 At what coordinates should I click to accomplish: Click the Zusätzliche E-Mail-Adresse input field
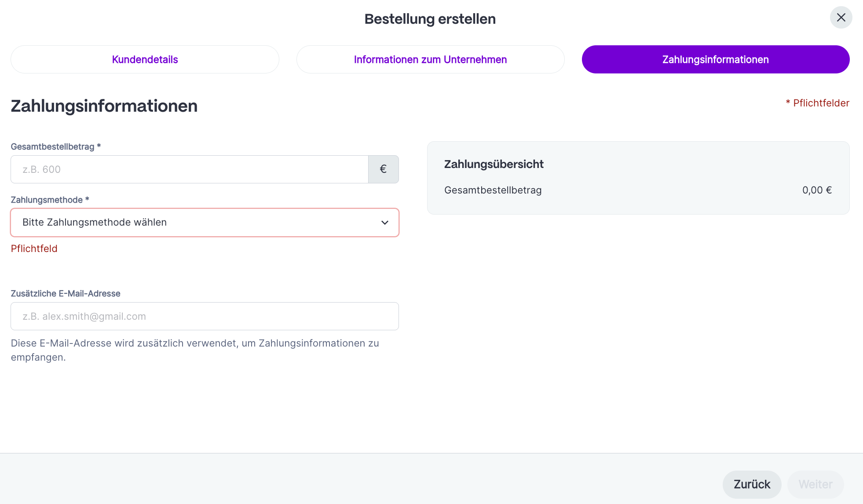pos(204,316)
